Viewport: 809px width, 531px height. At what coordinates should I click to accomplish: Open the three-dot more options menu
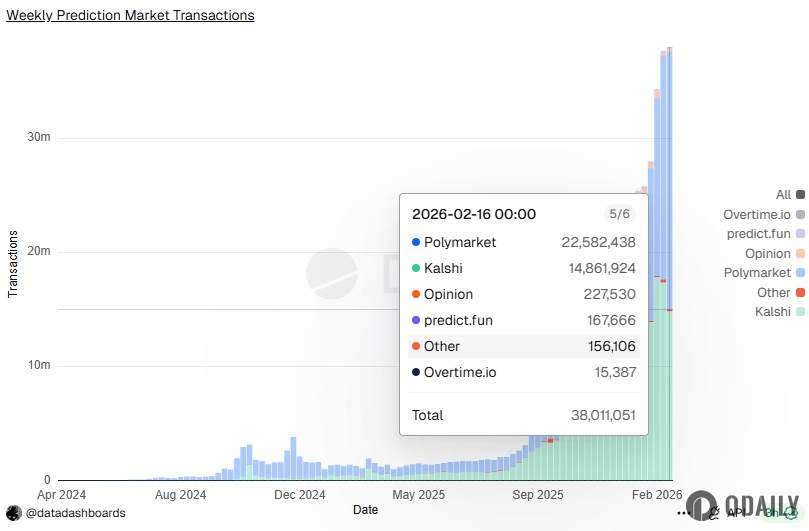pos(684,513)
